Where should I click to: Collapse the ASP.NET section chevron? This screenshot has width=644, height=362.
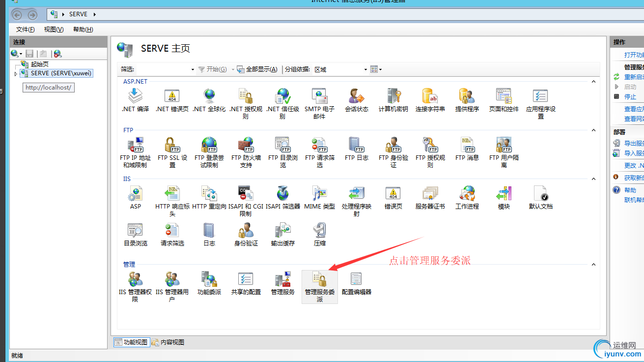tap(593, 81)
